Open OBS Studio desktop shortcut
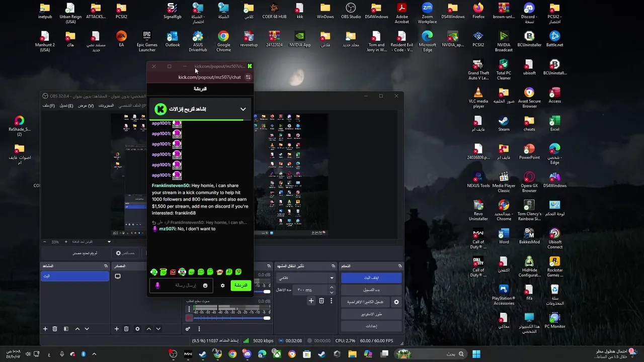This screenshot has height=362, width=644. coord(351,11)
